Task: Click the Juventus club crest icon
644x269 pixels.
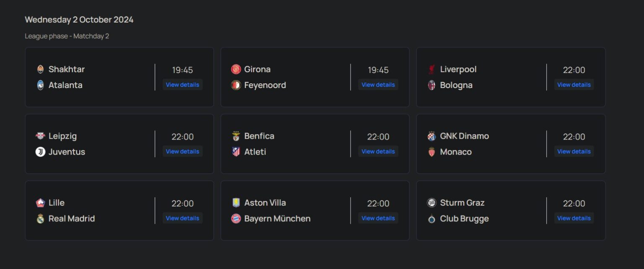Action: tap(40, 152)
